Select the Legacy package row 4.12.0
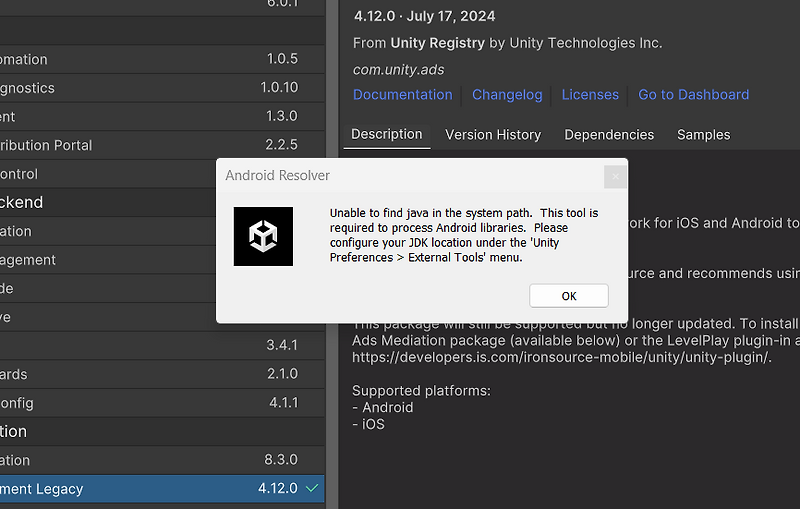 162,489
